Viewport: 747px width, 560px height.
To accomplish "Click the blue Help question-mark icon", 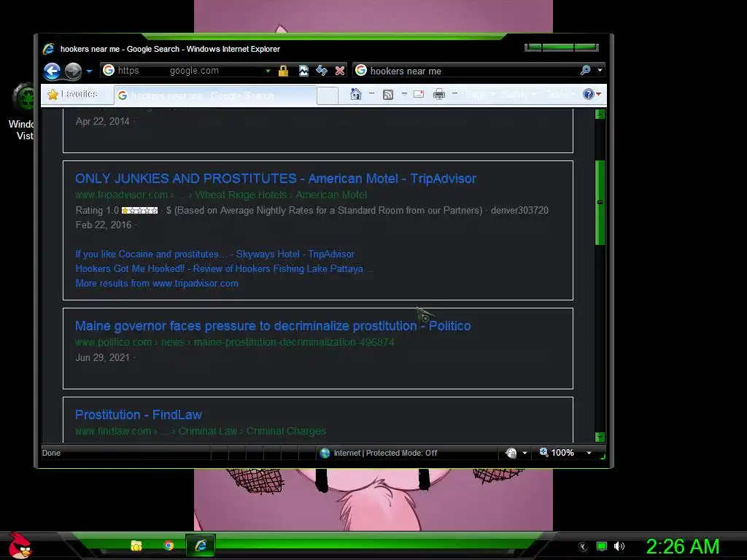I will pos(589,94).
